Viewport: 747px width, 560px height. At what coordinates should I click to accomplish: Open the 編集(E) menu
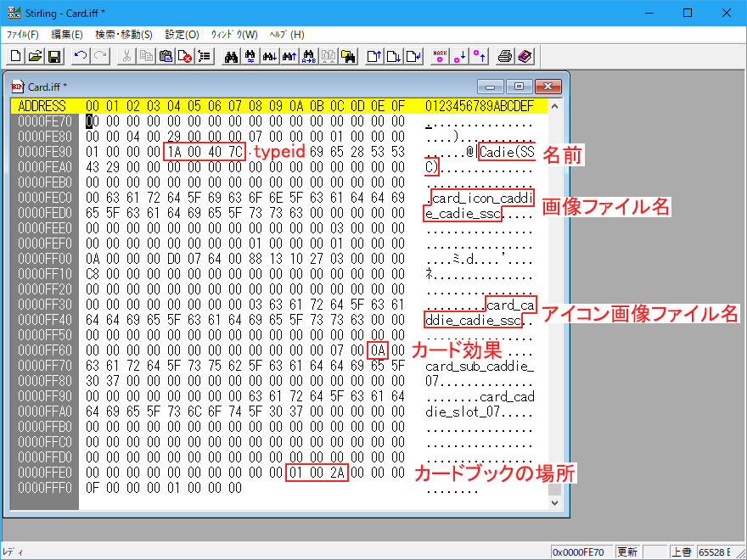[x=67, y=35]
